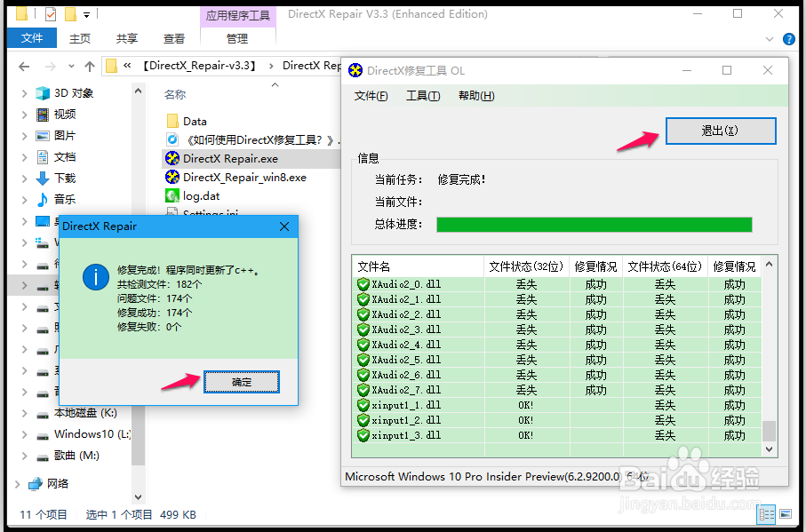
Task: Open the 帮助(H) menu in DirectX修复工具
Action: (476, 96)
